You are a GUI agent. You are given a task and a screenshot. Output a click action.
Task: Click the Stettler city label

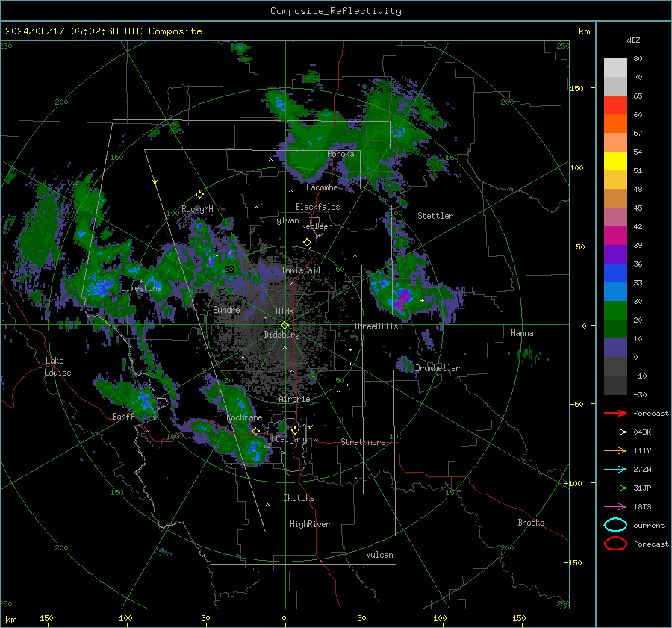(x=435, y=216)
